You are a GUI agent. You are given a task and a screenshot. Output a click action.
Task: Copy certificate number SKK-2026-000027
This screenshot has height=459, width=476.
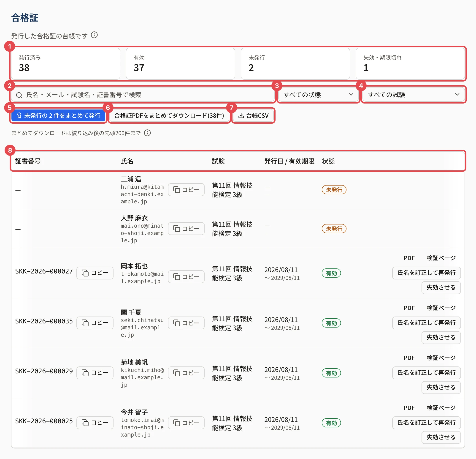(x=95, y=273)
